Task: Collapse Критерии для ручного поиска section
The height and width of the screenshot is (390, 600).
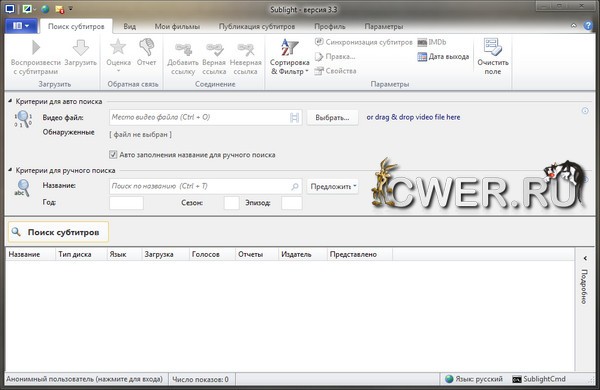Action: [x=10, y=170]
